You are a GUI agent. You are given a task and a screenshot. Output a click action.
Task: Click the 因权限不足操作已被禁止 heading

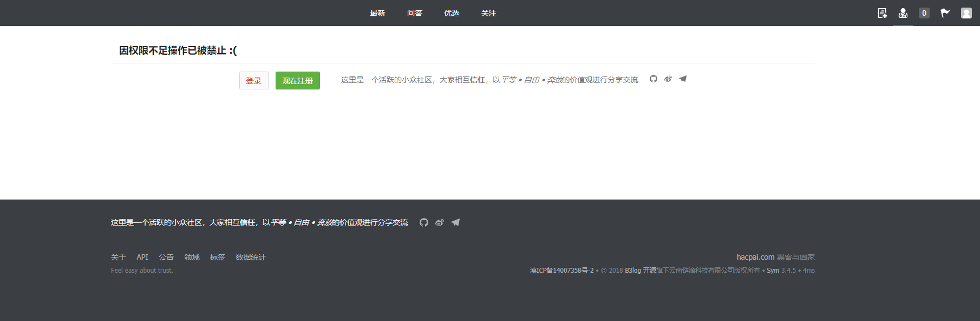(x=178, y=50)
